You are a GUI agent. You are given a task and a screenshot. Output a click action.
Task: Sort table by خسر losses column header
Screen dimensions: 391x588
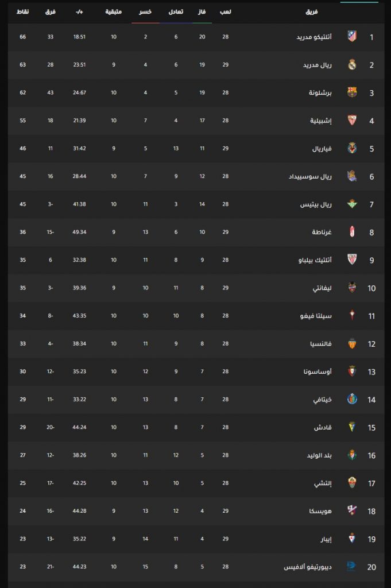(145, 11)
